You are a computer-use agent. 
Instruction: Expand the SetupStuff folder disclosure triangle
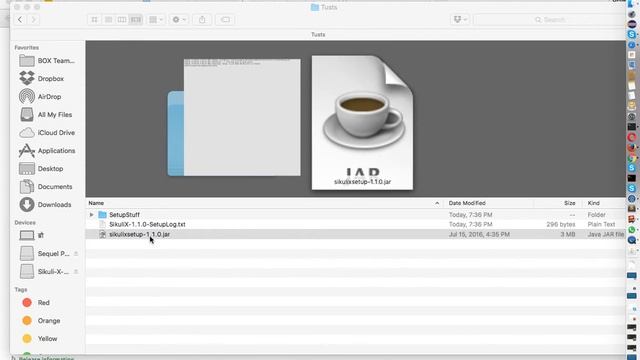91,214
